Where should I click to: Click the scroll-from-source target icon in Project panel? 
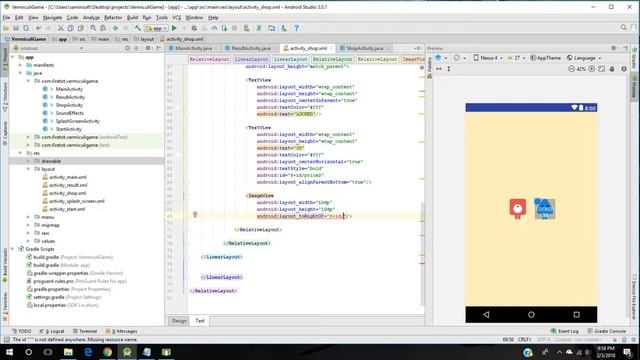click(127, 48)
